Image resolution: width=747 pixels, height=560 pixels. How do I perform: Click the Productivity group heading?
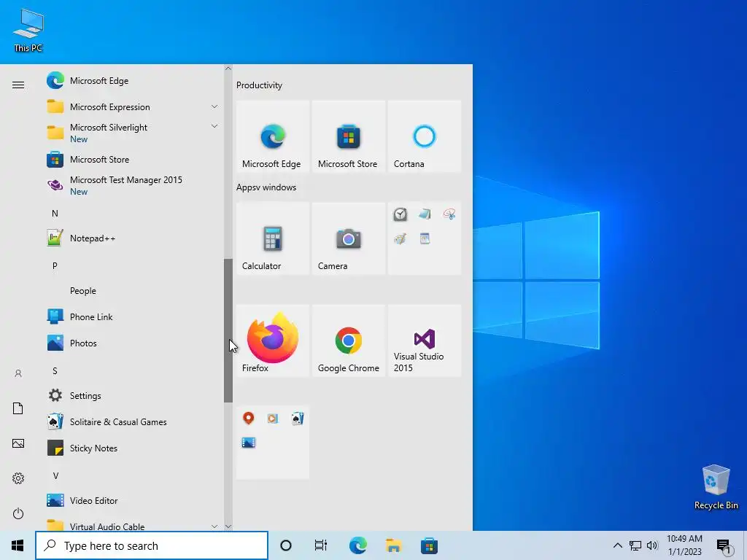[259, 85]
